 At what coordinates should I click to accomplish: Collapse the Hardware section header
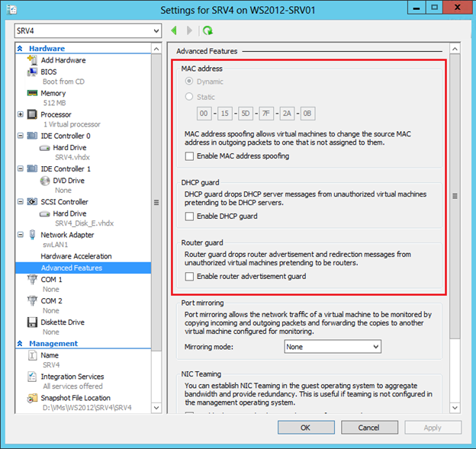[x=20, y=49]
